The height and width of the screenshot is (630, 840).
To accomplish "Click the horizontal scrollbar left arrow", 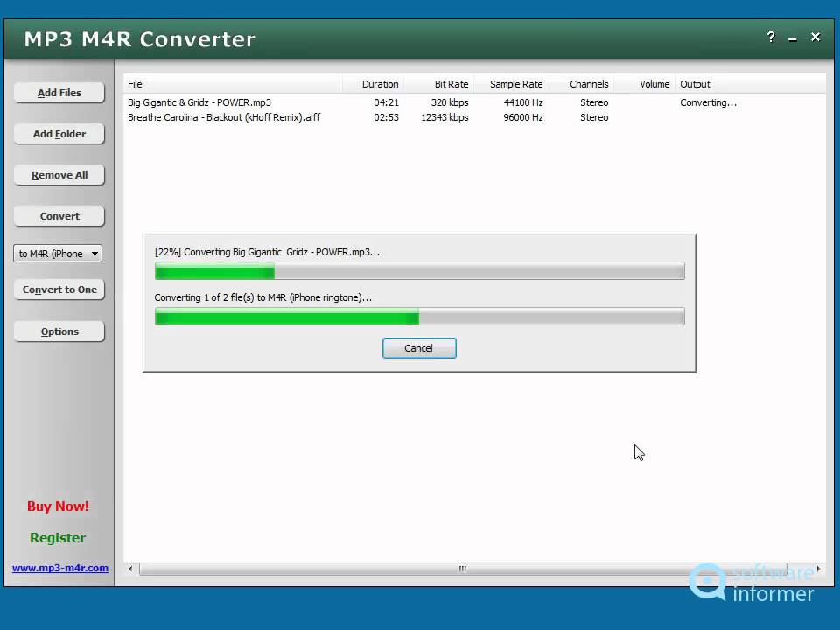I will pos(130,569).
